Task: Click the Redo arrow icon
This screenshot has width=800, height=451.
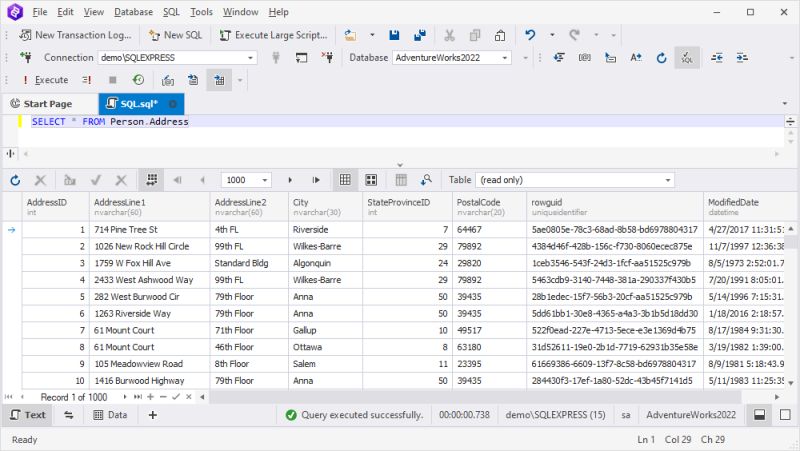Action: [x=574, y=35]
